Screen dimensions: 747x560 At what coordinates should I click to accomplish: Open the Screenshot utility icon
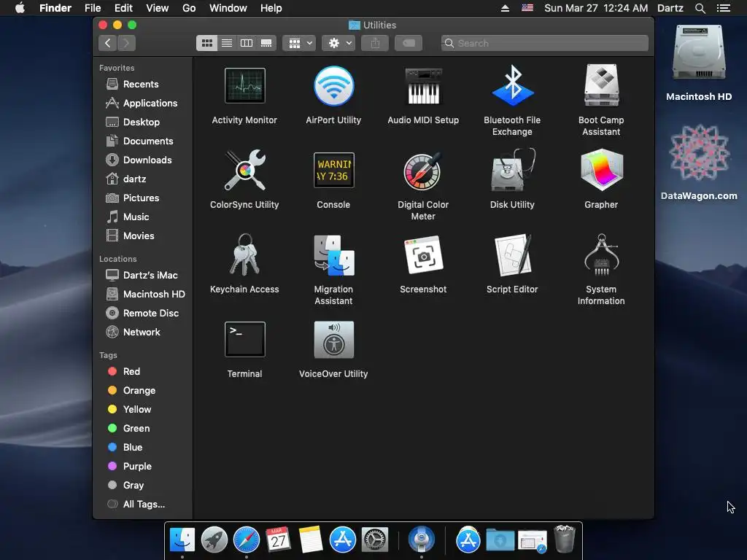pos(423,254)
